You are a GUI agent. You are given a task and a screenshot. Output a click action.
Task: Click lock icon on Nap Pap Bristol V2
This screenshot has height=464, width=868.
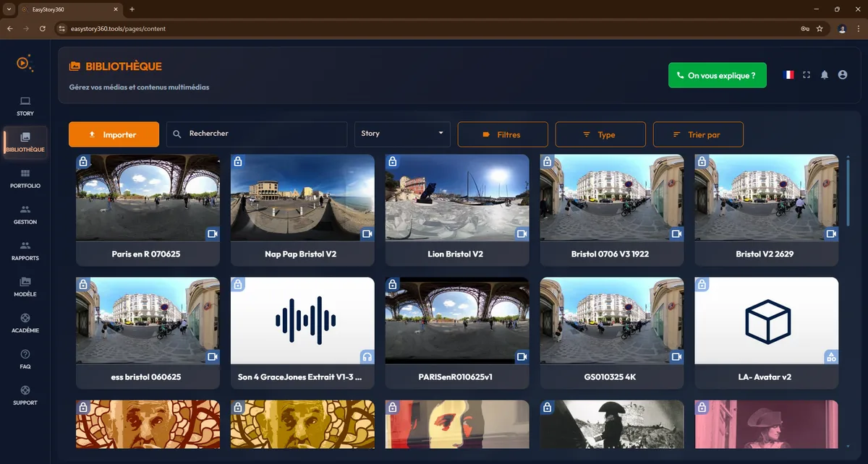[x=238, y=161]
